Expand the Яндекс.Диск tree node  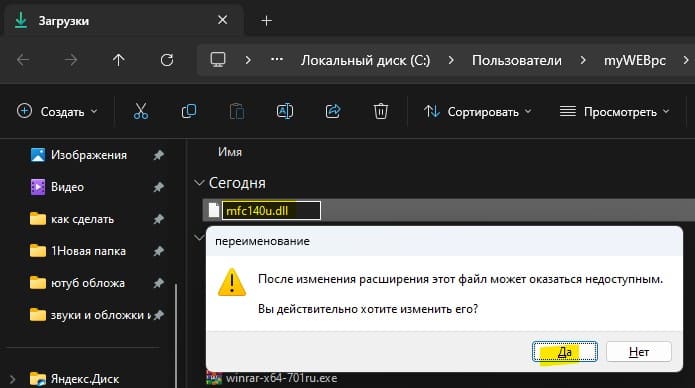[x=12, y=379]
